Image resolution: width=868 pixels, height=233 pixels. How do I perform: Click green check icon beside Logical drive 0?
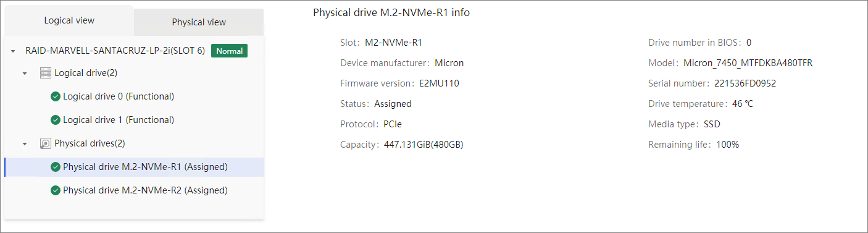coord(56,96)
